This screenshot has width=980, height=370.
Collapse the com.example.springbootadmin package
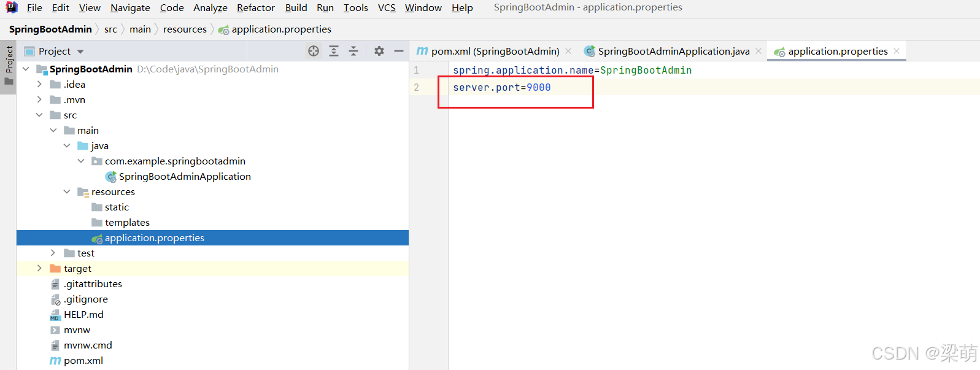click(81, 161)
